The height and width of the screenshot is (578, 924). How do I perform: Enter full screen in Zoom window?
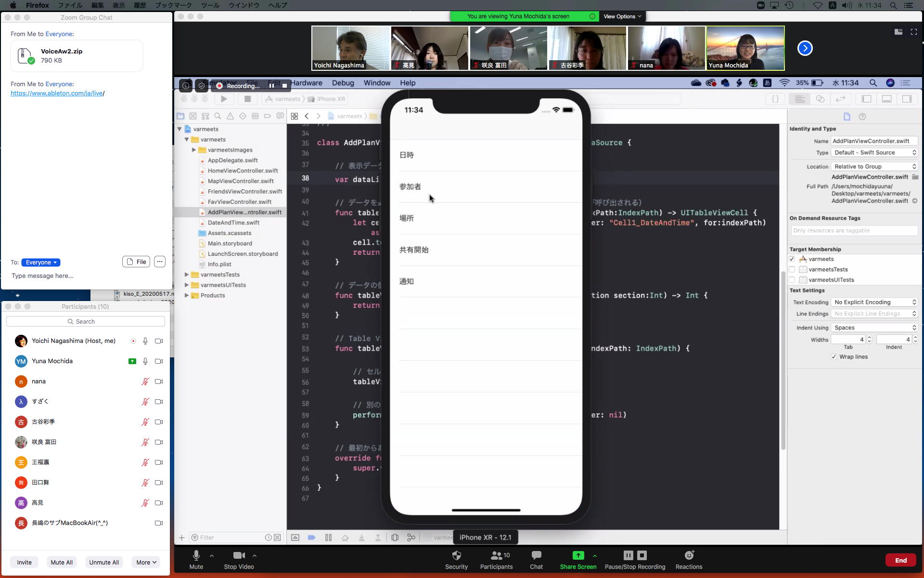(913, 32)
